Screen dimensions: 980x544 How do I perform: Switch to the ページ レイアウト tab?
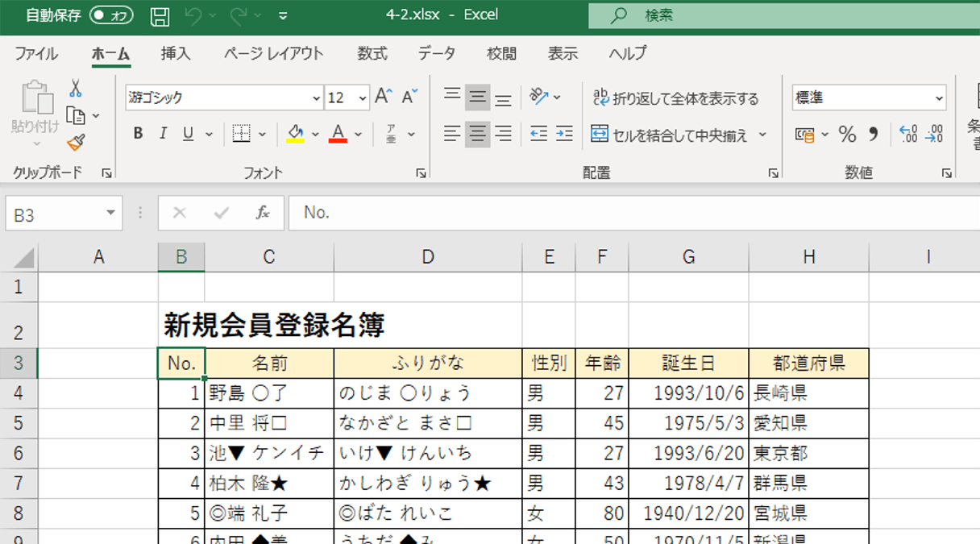[x=274, y=54]
